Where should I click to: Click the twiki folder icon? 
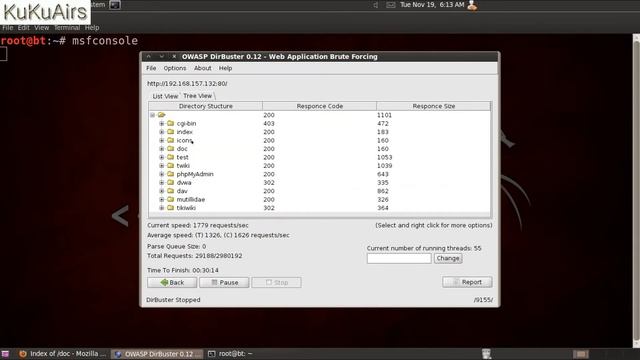[x=171, y=166]
